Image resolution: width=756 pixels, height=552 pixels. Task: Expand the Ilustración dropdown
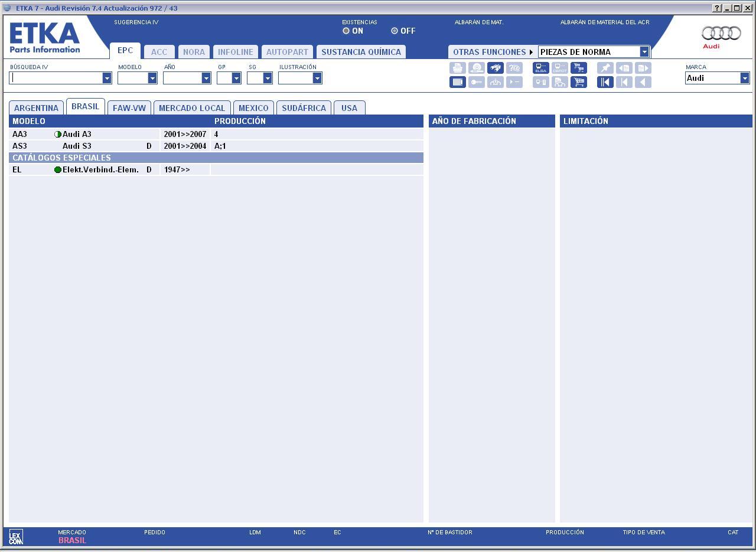(317, 78)
